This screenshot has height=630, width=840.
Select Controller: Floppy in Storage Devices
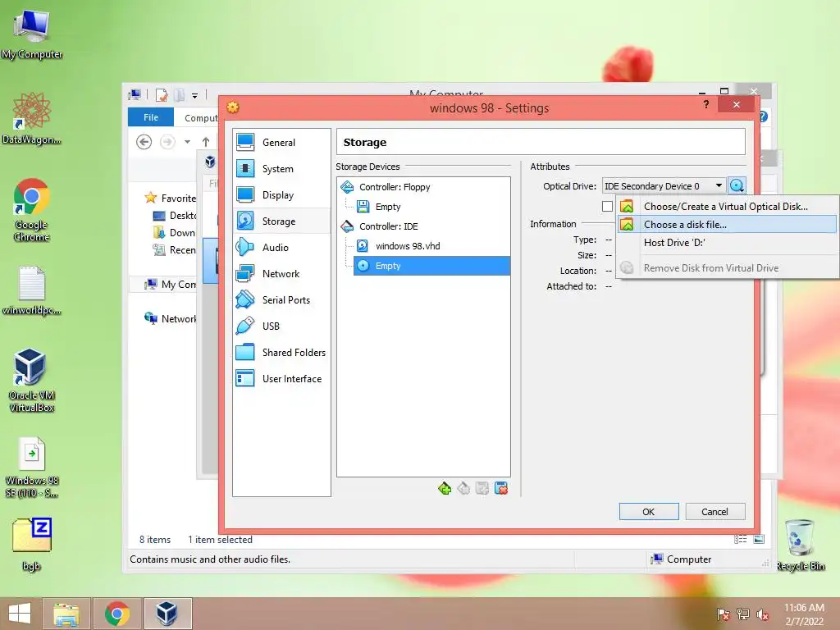(395, 187)
